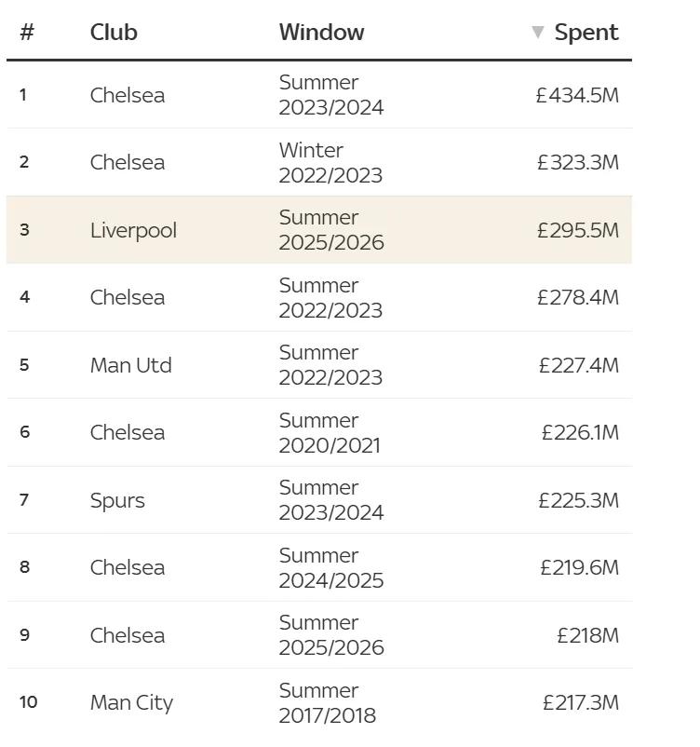
Task: Click Chelsea in rank 1 row
Action: (128, 95)
